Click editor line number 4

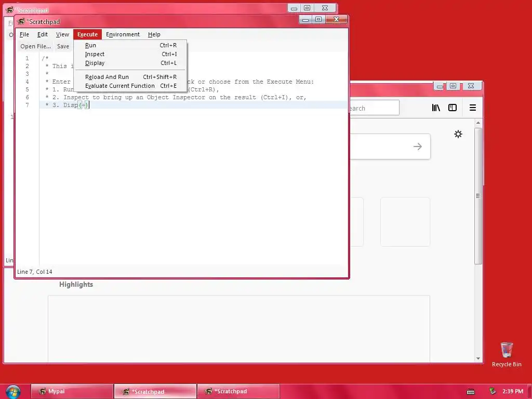pos(27,82)
